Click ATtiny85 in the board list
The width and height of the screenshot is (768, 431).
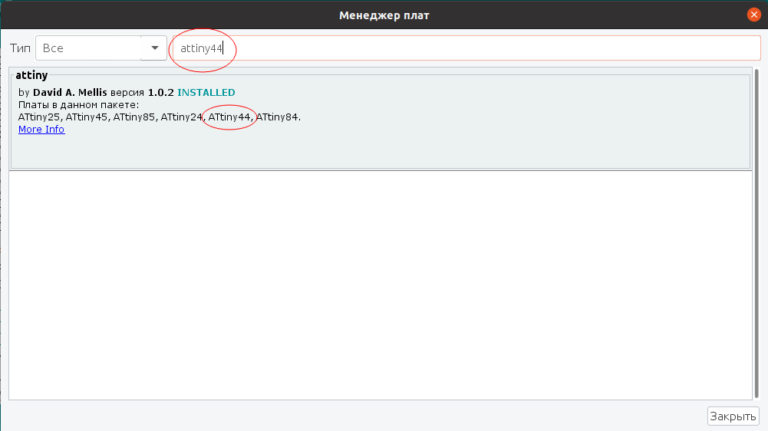[x=135, y=117]
